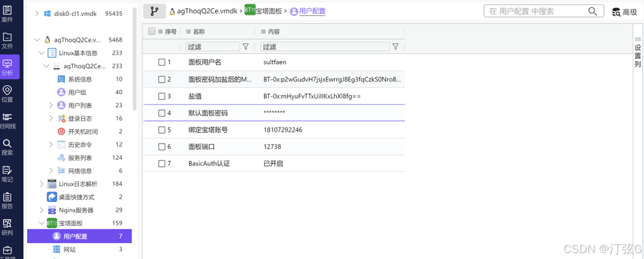The width and height of the screenshot is (644, 259).
Task: Open the 位置 (Location) sidebar icon
Action: [x=8, y=93]
